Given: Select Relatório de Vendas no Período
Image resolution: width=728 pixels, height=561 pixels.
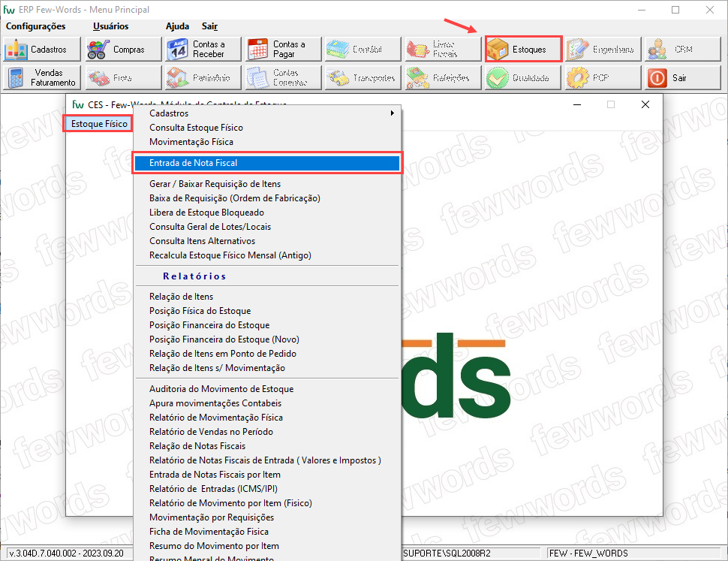Looking at the screenshot, I should 267,432.
